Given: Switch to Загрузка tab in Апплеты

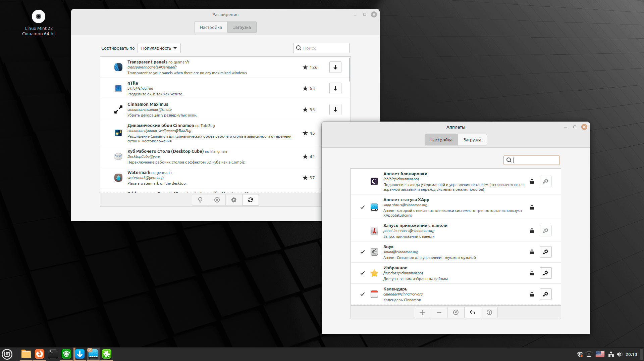Looking at the screenshot, I should tap(472, 140).
